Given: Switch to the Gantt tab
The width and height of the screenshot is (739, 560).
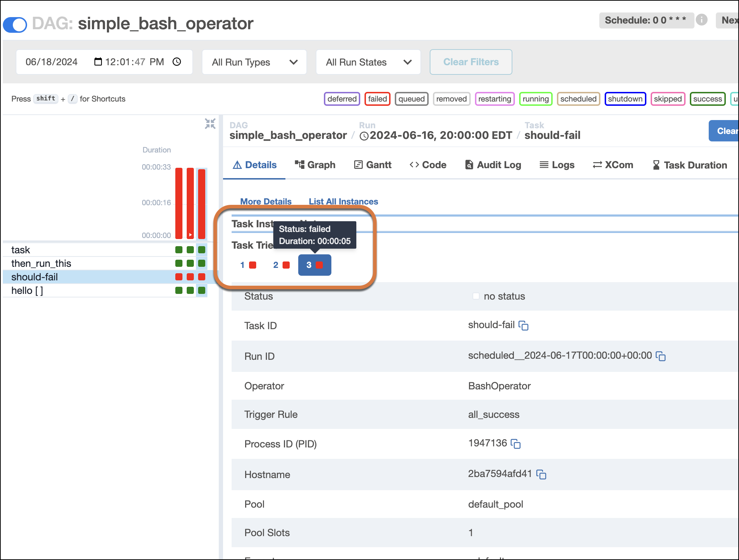Looking at the screenshot, I should coord(373,165).
